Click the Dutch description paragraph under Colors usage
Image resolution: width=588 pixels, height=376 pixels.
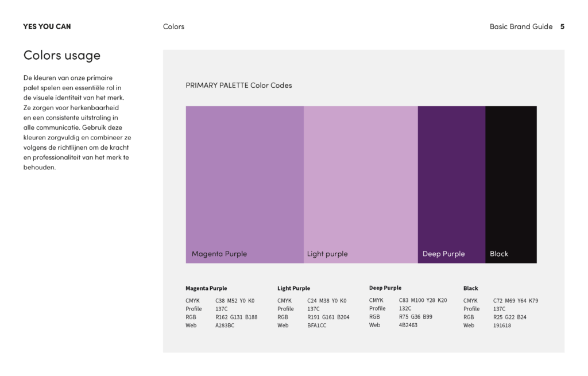[78, 122]
